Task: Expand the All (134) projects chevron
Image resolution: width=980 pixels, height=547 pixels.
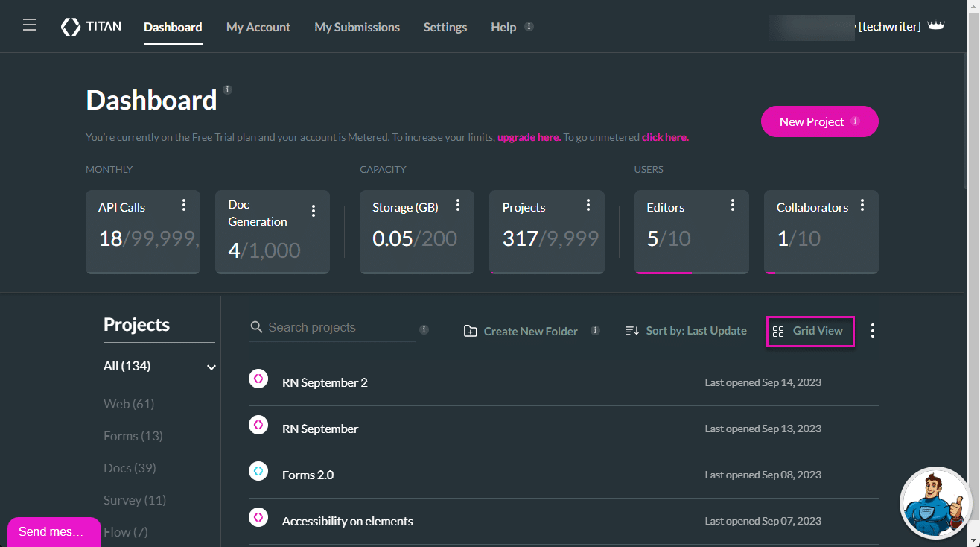Action: (x=211, y=367)
